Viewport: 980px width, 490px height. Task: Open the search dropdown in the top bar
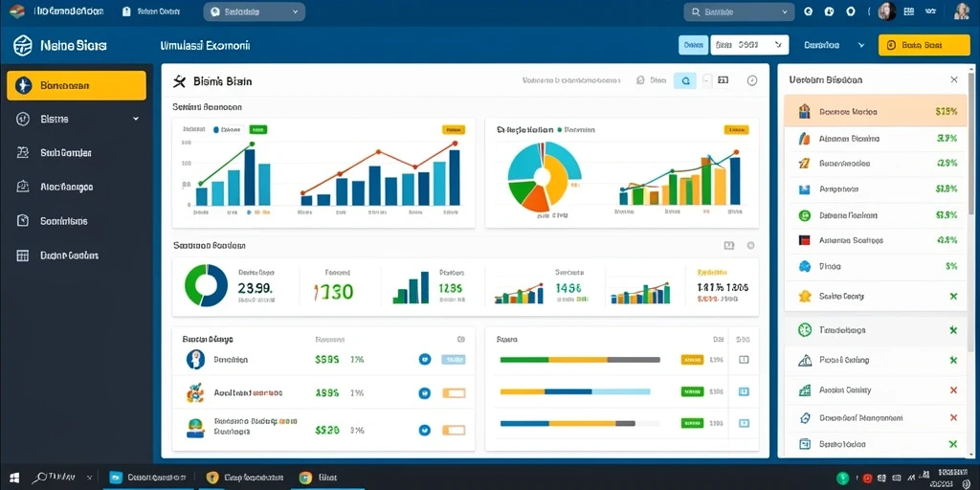[x=740, y=11]
